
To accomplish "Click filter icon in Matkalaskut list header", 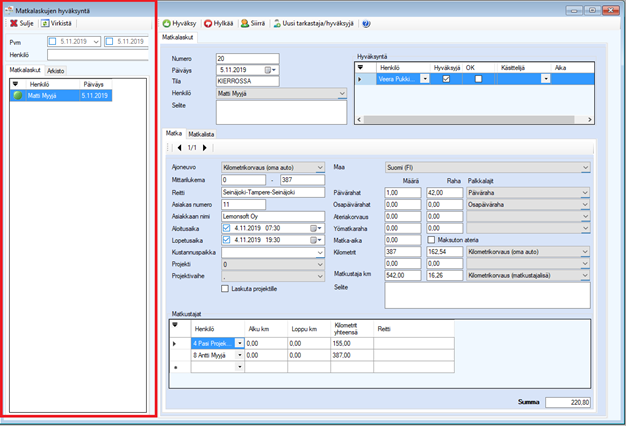I will 16,84.
